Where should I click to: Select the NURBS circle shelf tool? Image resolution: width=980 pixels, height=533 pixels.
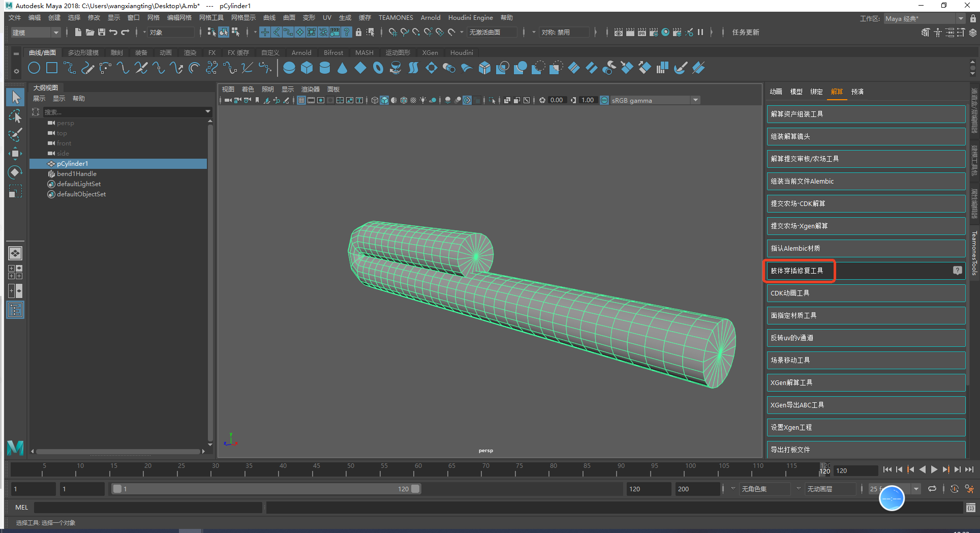(x=34, y=68)
